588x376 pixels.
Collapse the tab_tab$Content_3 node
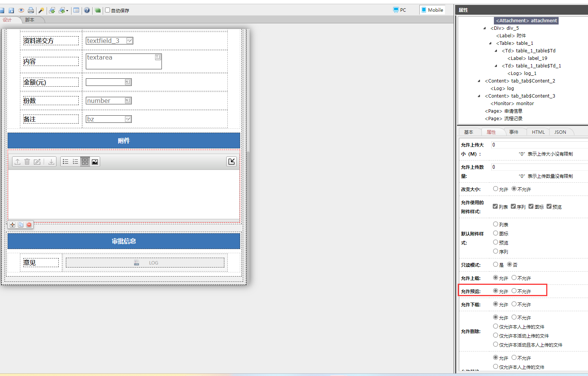pos(479,96)
